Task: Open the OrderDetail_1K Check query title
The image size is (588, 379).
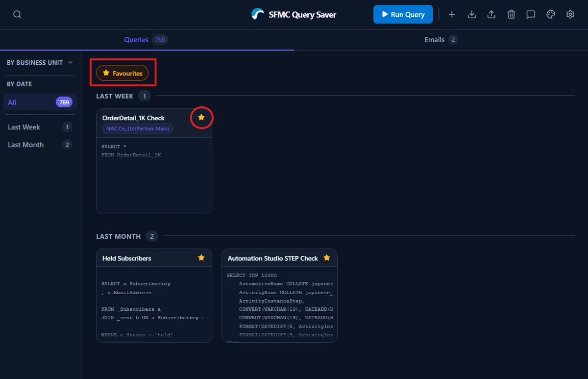Action: pyautogui.click(x=133, y=118)
